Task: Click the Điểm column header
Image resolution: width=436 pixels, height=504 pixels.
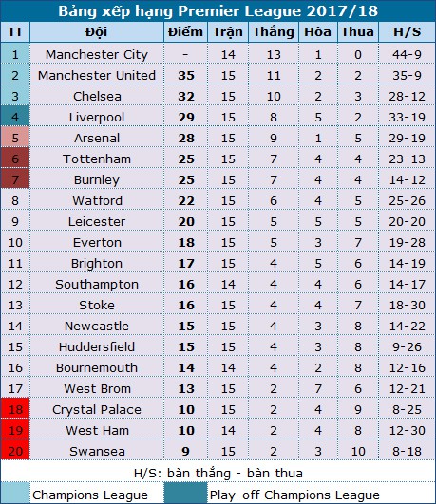Action: (x=185, y=32)
